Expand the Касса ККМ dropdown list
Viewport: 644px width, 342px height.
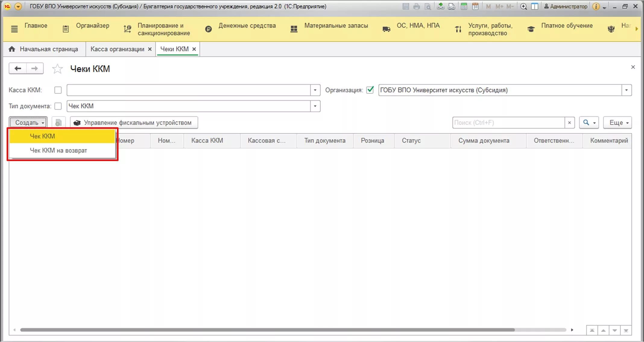pyautogui.click(x=315, y=90)
